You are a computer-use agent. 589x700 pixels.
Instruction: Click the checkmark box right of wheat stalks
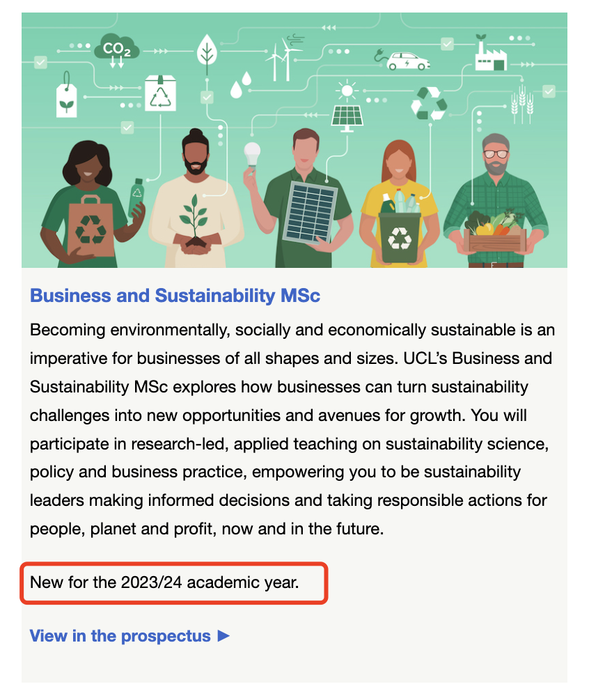(550, 93)
